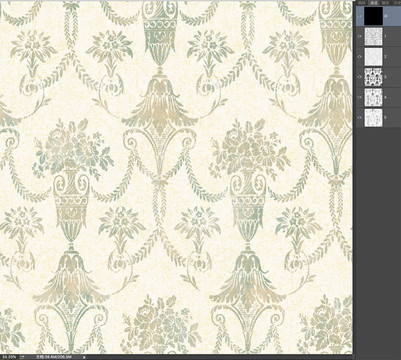
Task: Hide channel 3 using its eye icon
Action: 359,77
